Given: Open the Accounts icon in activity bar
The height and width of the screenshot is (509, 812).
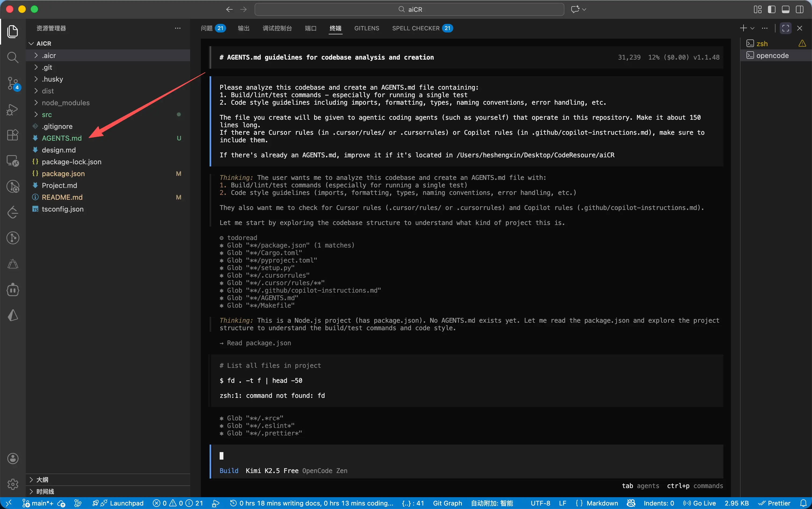Looking at the screenshot, I should [x=13, y=459].
